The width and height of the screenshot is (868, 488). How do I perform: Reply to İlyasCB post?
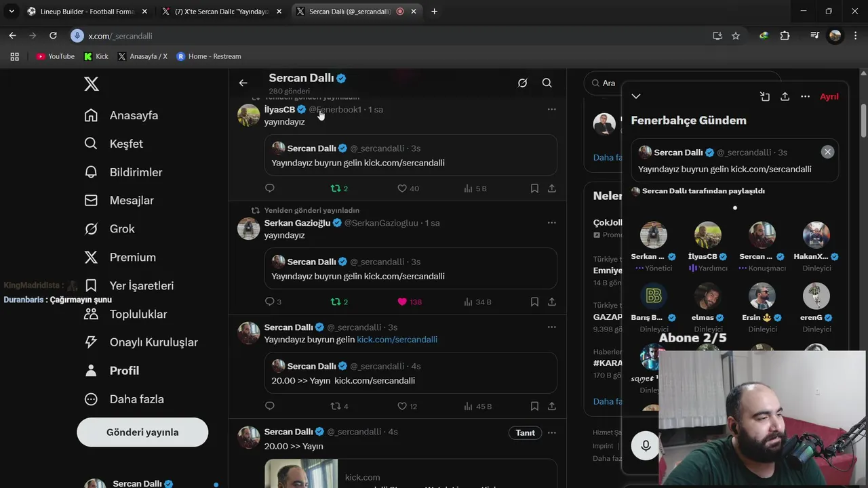269,188
